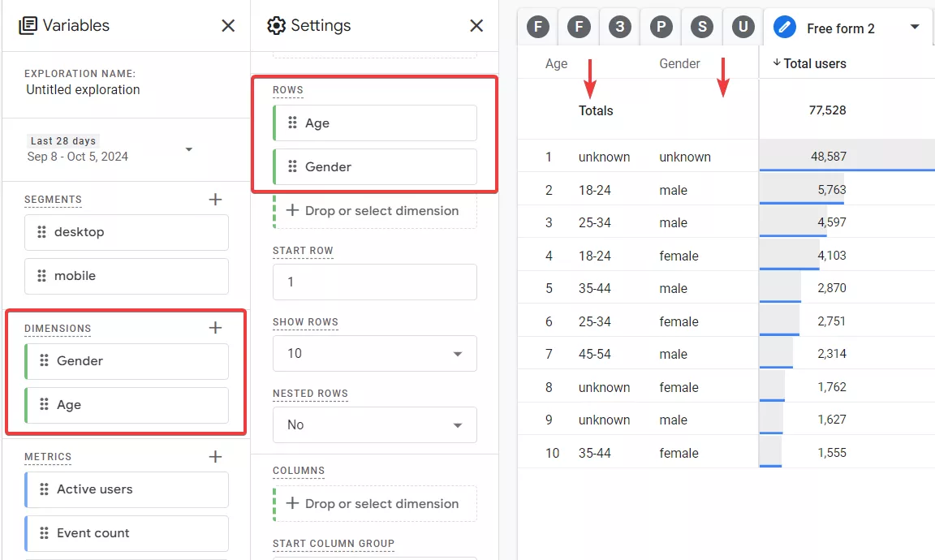Open the Nested Rows dropdown

pyautogui.click(x=374, y=424)
